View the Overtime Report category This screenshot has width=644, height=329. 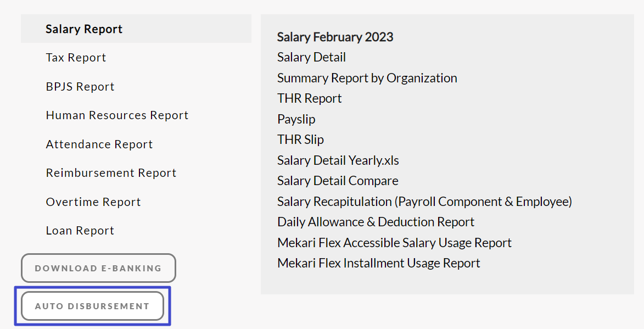click(93, 202)
